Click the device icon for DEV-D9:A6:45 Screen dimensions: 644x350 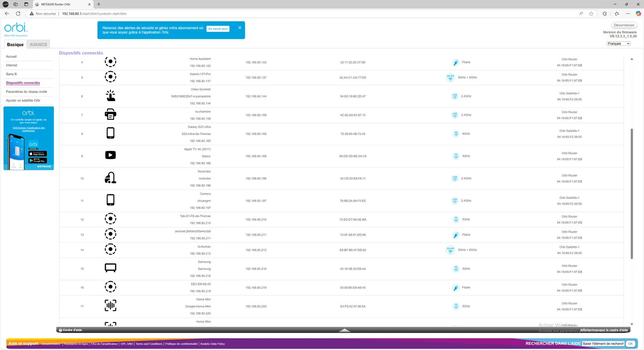(110, 287)
